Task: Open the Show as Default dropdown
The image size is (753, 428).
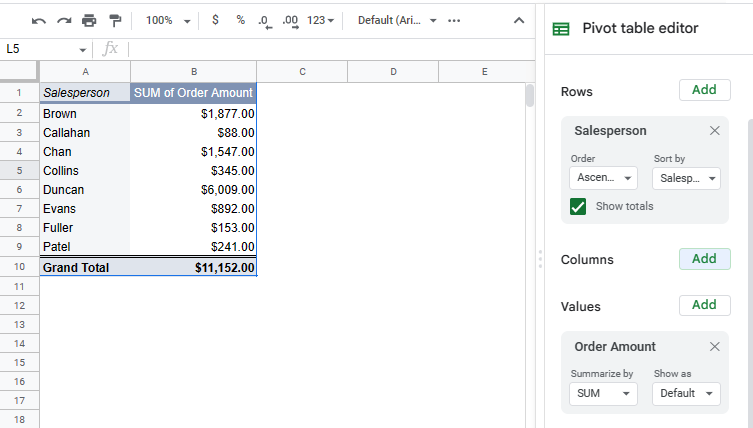Action: click(x=686, y=394)
